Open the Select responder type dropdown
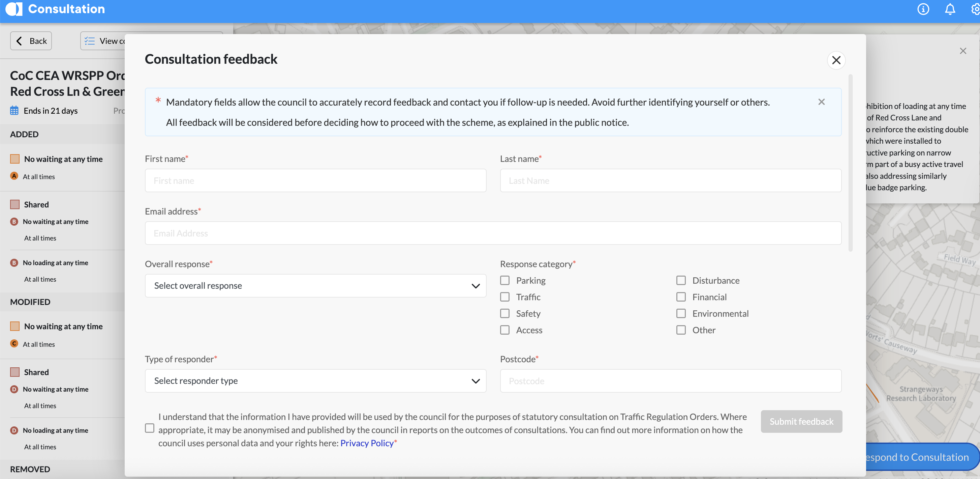980x479 pixels. click(315, 381)
